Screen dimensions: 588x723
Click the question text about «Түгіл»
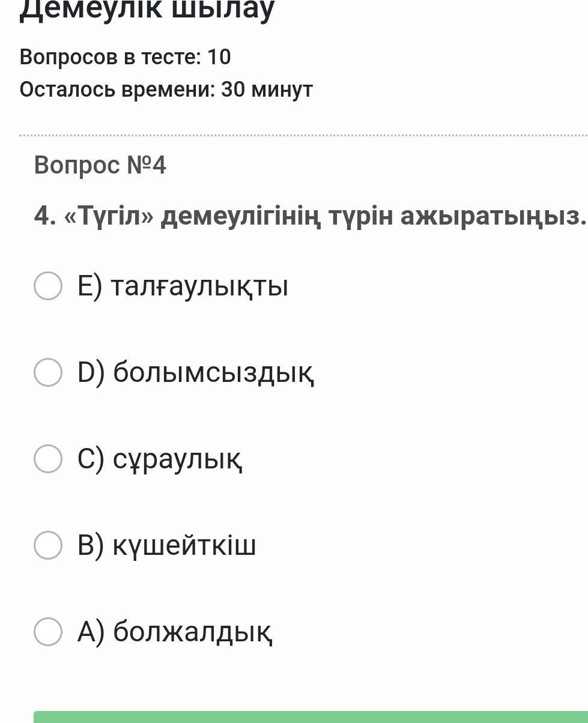click(309, 216)
